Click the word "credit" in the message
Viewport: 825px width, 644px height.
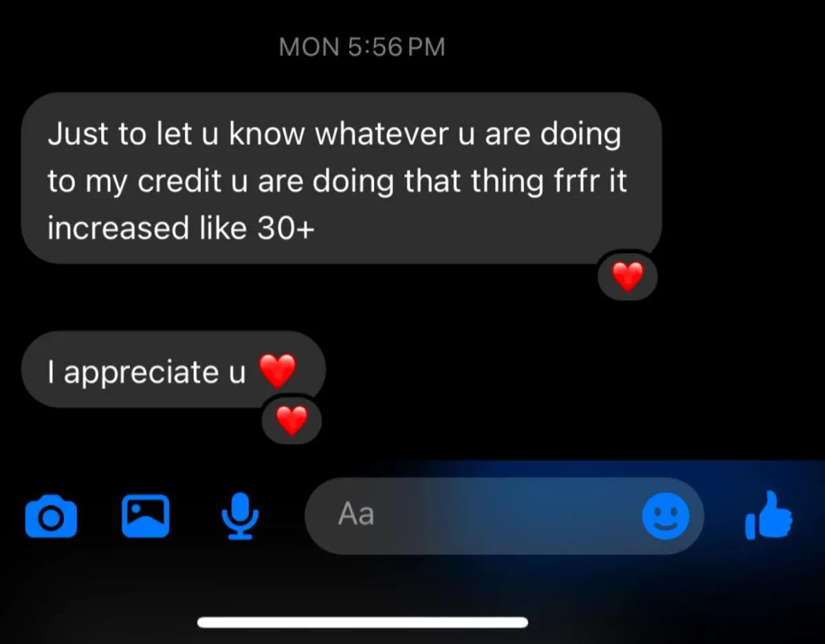click(179, 181)
